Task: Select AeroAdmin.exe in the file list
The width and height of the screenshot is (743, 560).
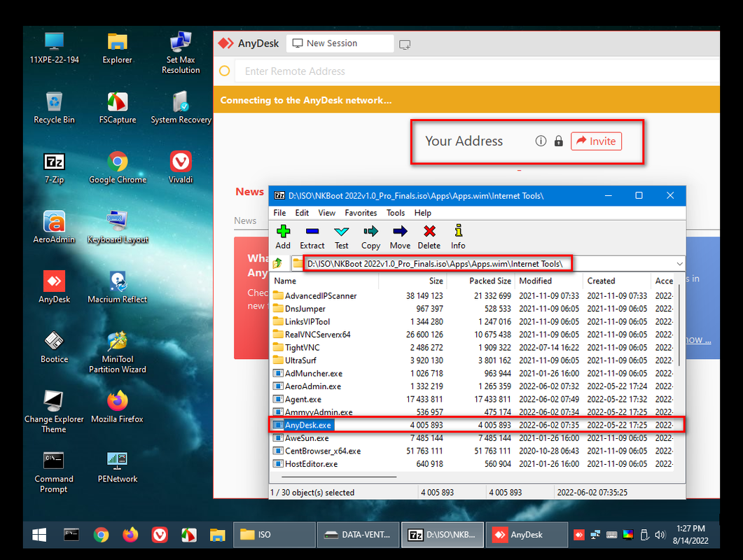Action: 473,386
